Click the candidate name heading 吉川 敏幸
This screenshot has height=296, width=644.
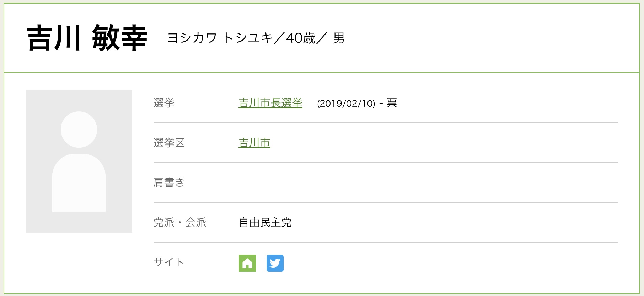point(87,38)
